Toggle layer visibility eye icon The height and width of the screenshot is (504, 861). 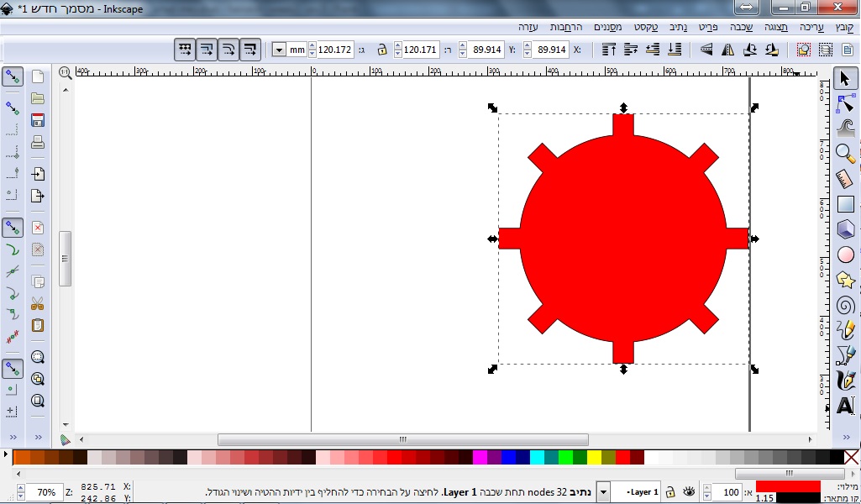coord(689,491)
